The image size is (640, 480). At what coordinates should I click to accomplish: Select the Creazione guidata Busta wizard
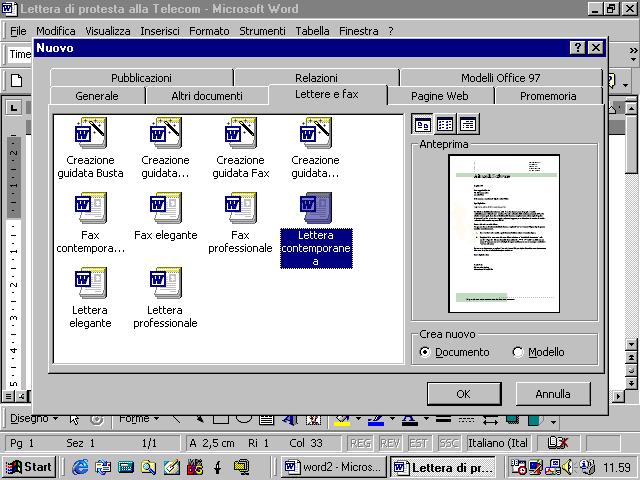[x=90, y=148]
